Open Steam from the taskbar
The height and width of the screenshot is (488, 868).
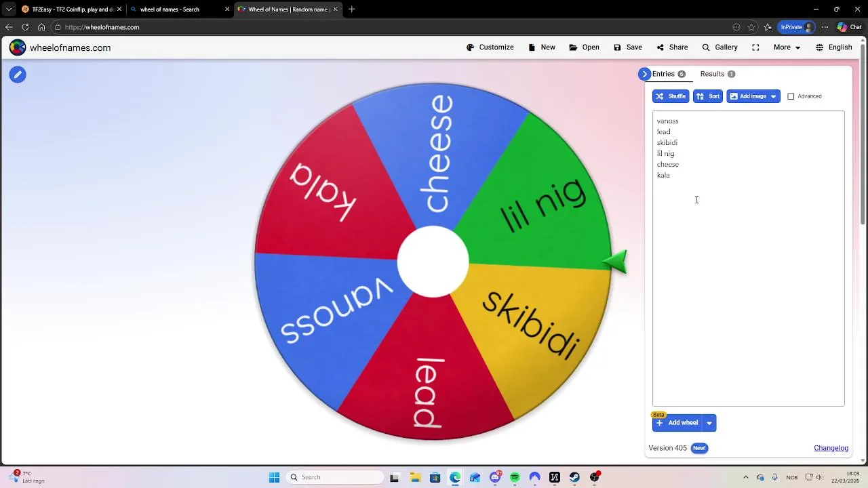pos(574,477)
